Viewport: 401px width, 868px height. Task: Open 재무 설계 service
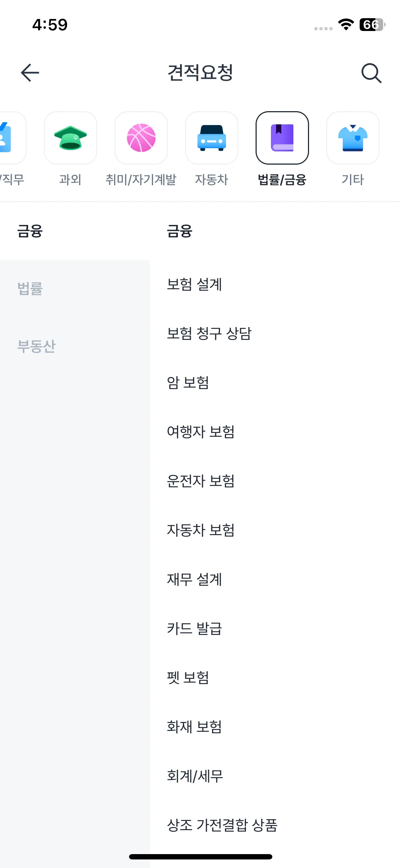pyautogui.click(x=195, y=579)
